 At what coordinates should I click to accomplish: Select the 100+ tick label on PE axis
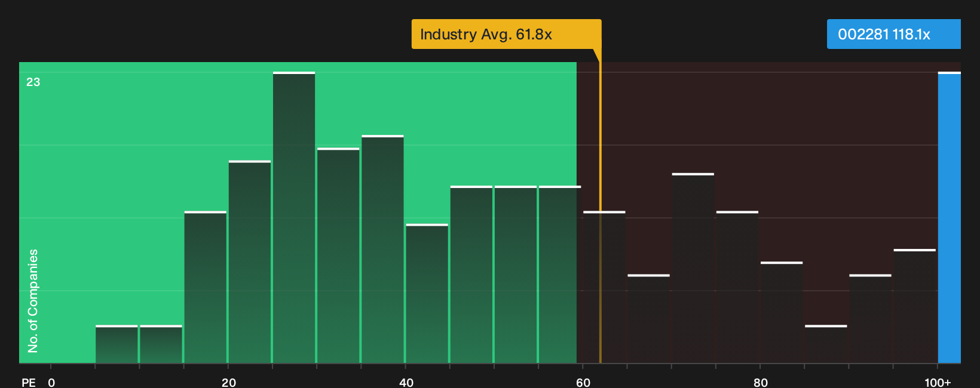click(x=938, y=383)
